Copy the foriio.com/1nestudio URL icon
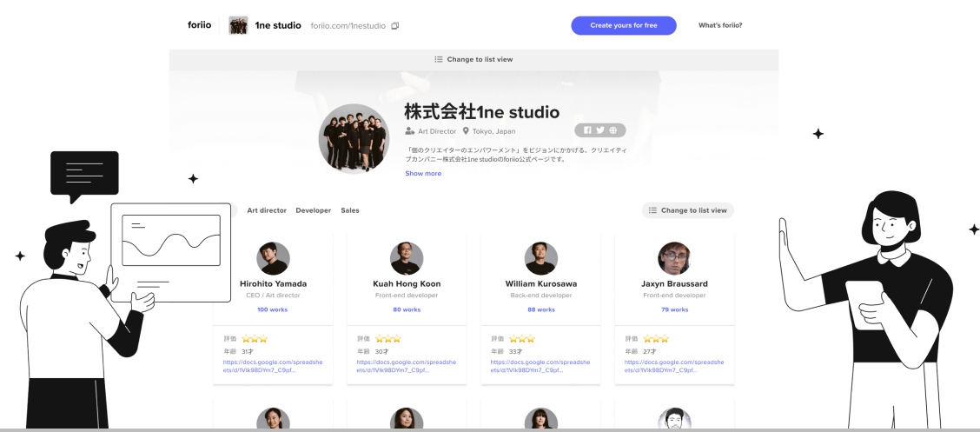The width and height of the screenshot is (980, 432). [395, 25]
